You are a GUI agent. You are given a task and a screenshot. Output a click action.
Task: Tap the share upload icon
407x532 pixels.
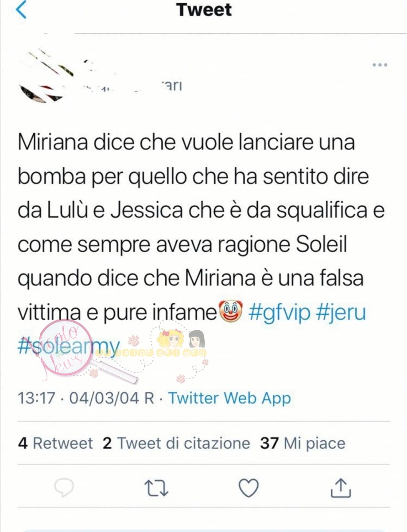(x=341, y=488)
